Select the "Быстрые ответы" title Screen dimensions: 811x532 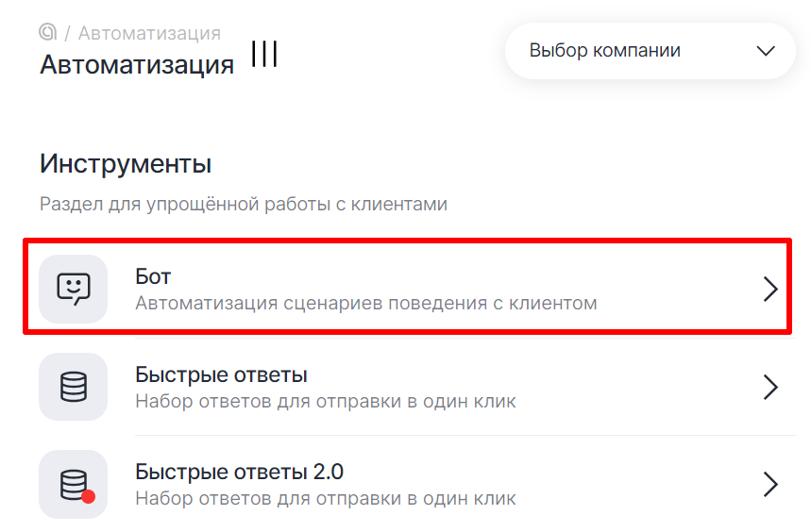coord(221,374)
